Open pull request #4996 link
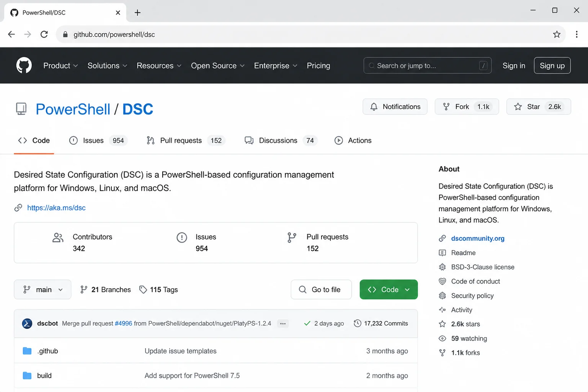Screen dimensions: 588x392 pos(123,323)
